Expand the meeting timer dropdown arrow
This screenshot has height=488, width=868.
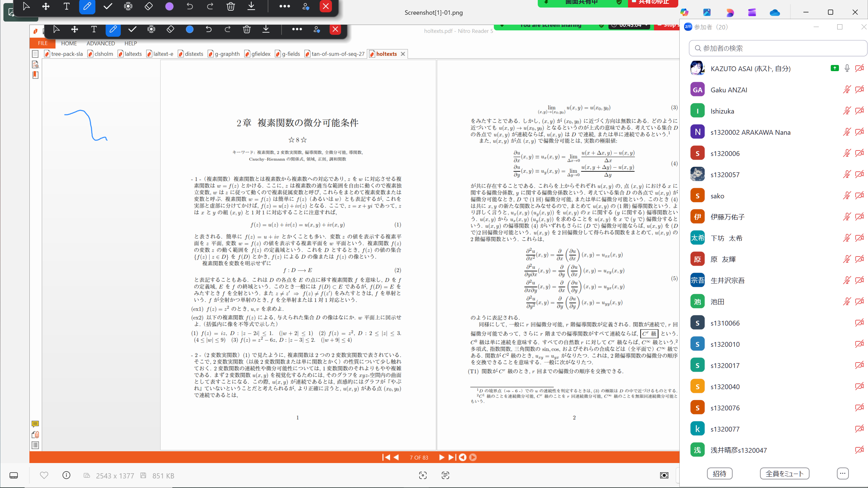click(646, 25)
